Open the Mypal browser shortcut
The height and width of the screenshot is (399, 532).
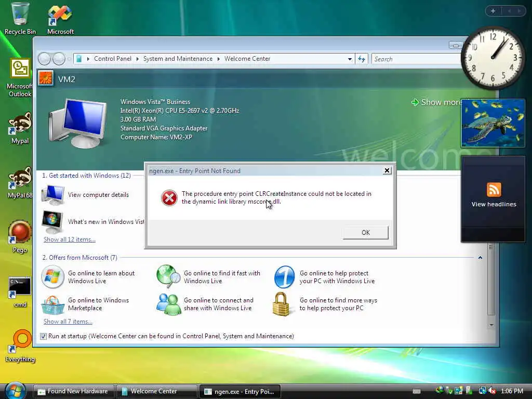pos(20,128)
